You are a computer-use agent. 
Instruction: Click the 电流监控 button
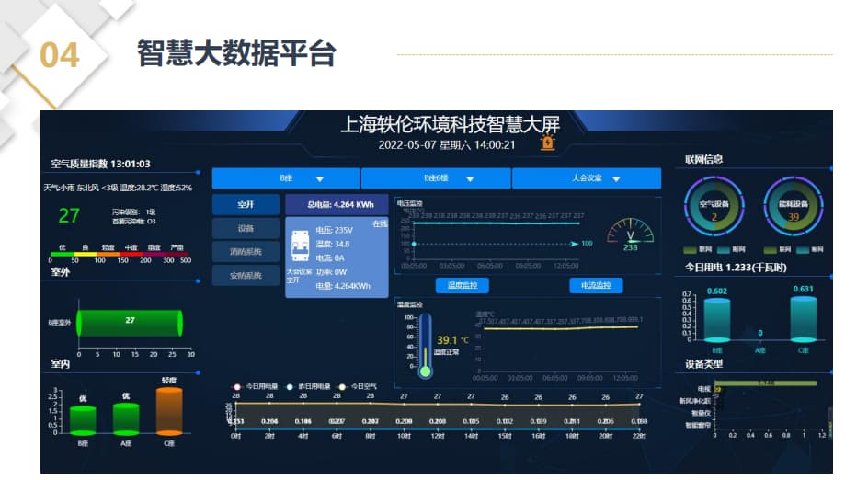[596, 285]
